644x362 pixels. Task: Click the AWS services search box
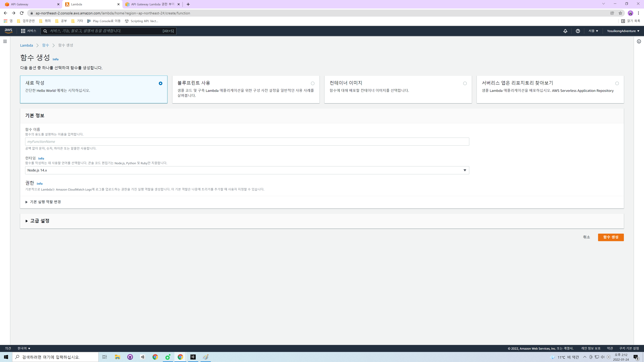click(109, 31)
